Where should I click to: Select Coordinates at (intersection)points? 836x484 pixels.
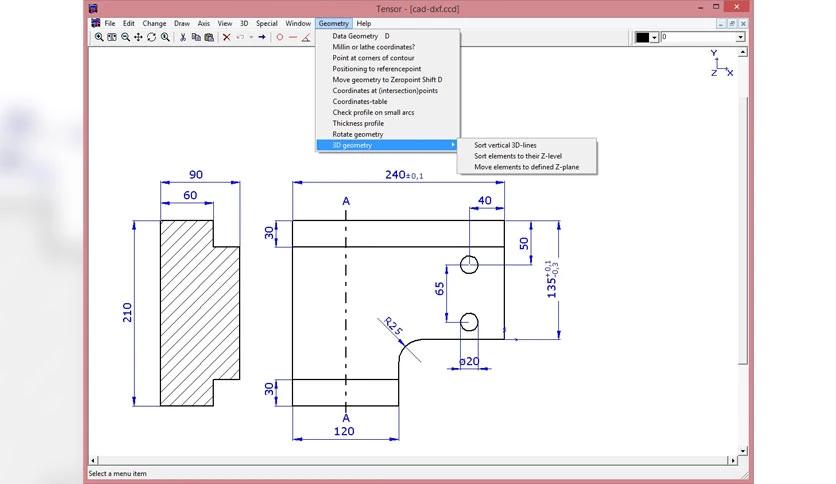click(x=388, y=91)
